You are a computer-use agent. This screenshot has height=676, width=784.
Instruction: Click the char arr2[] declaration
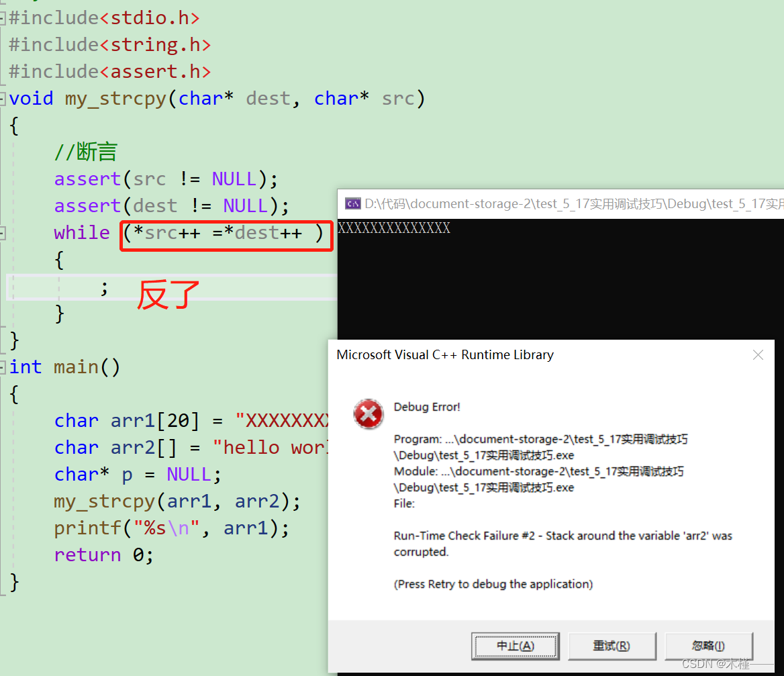tap(191, 448)
